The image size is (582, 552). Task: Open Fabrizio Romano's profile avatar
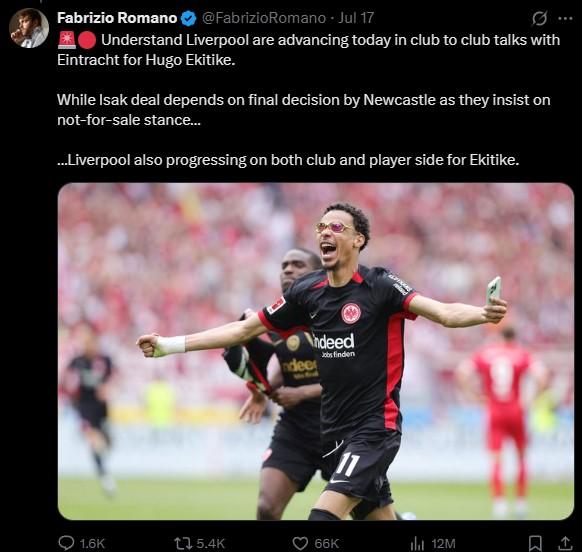[29, 28]
